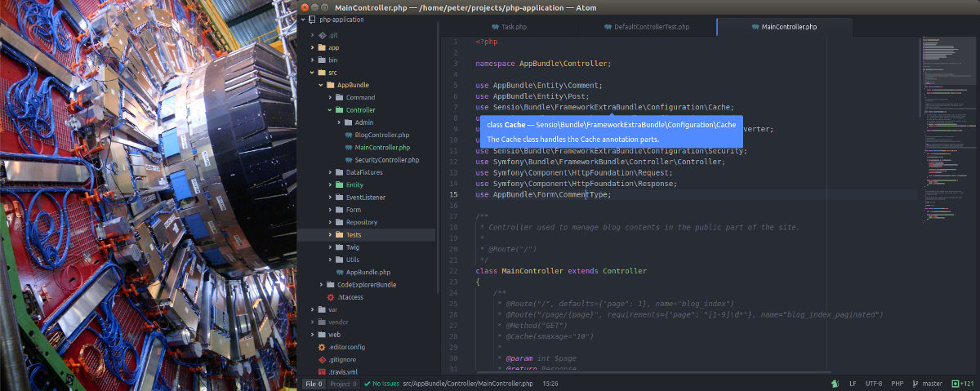Select the File issues scope in status bar
Screen dimensions: 980x391
(x=314, y=383)
